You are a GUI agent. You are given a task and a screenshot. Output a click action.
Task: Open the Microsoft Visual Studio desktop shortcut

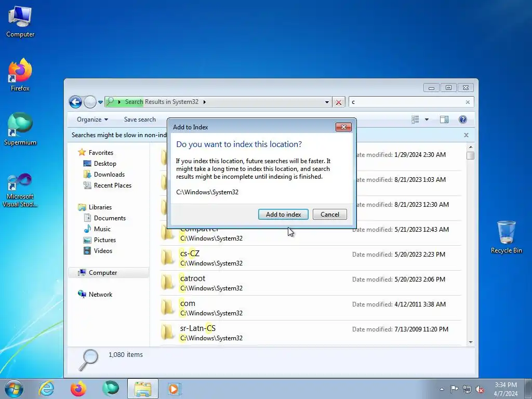click(x=20, y=190)
